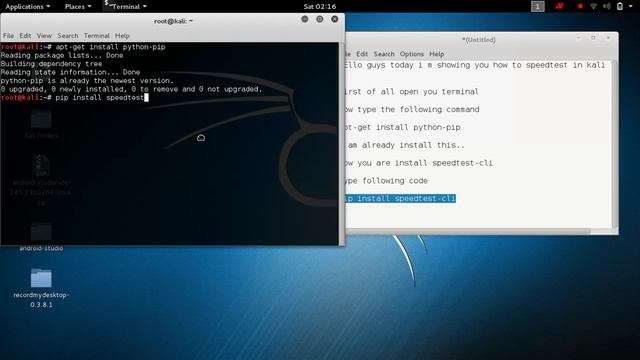Click the 'type the following command' line in editor
Screen dimensions: 640x360
(x=412, y=109)
